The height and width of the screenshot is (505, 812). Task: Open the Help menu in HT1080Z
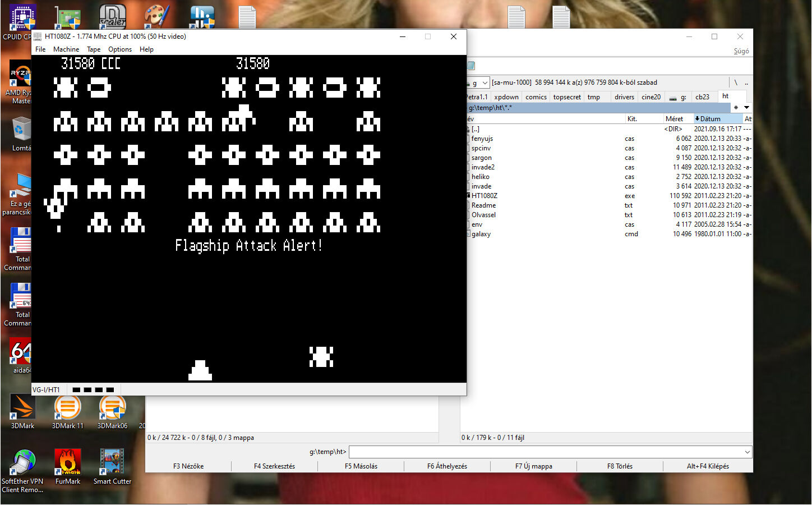146,49
